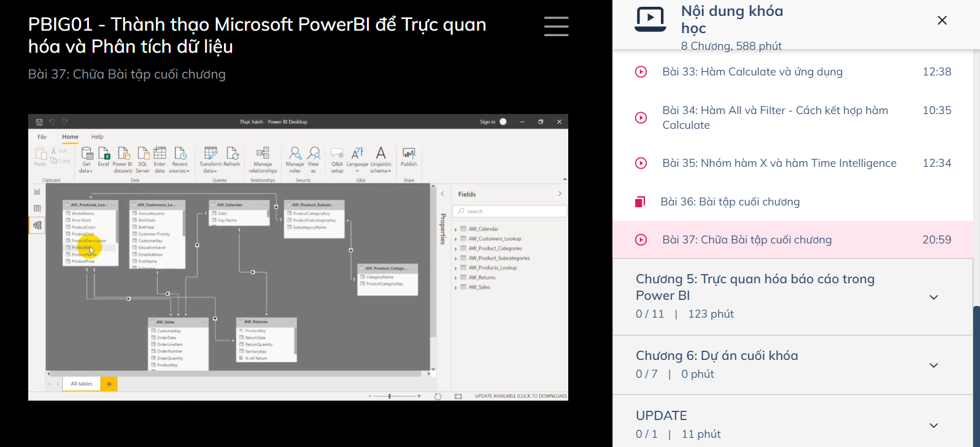
Task: Collapse the ribbon with the up chevron
Action: point(565,180)
